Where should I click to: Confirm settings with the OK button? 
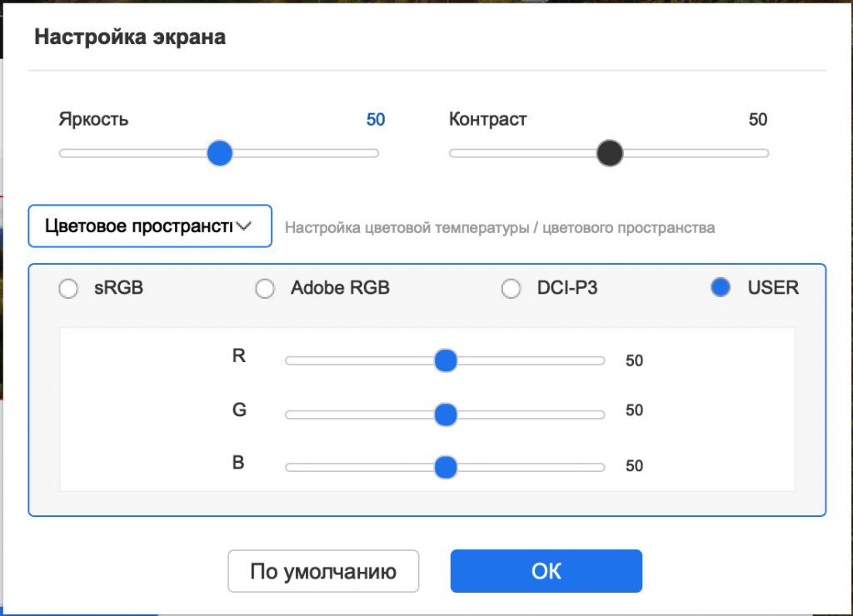[x=546, y=571]
